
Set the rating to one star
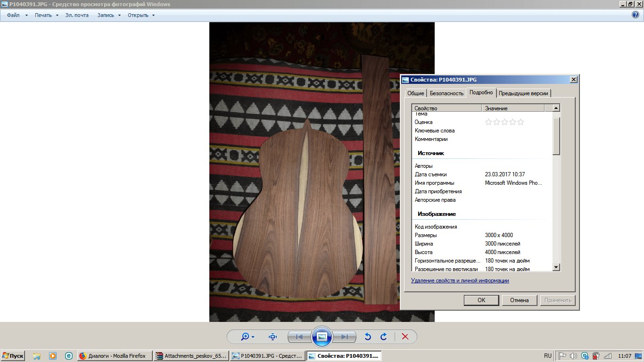point(488,122)
